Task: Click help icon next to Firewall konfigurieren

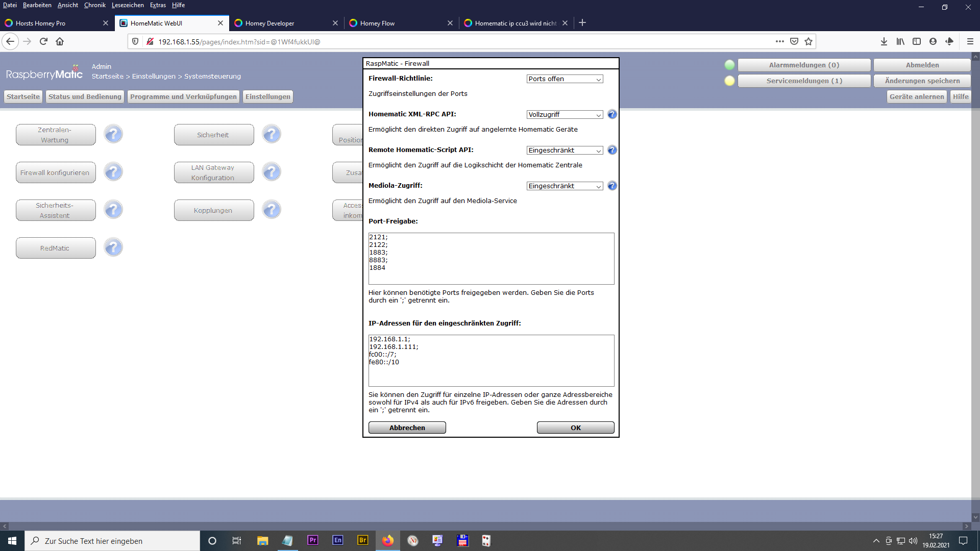Action: tap(113, 172)
